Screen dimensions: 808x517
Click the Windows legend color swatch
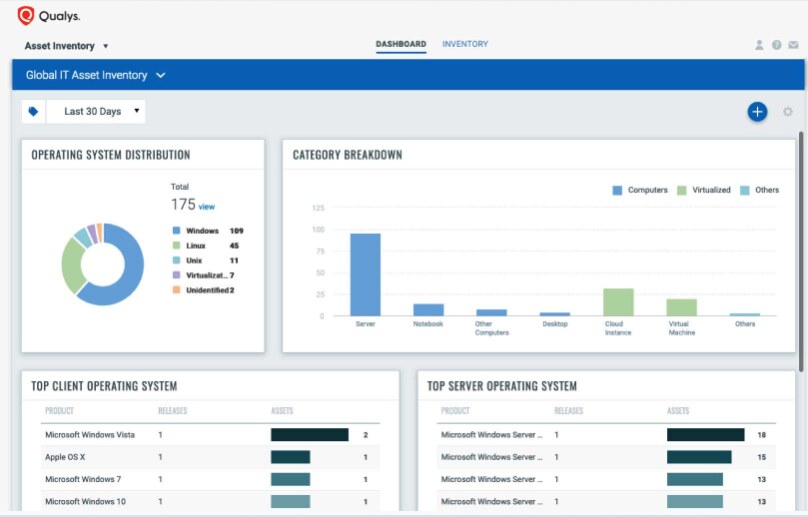(176, 230)
